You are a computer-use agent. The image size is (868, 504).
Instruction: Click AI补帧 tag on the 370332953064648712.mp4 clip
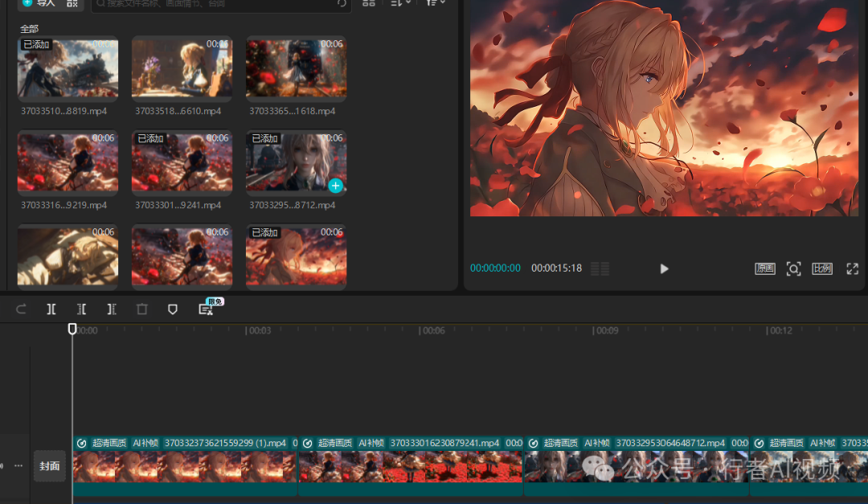[596, 443]
